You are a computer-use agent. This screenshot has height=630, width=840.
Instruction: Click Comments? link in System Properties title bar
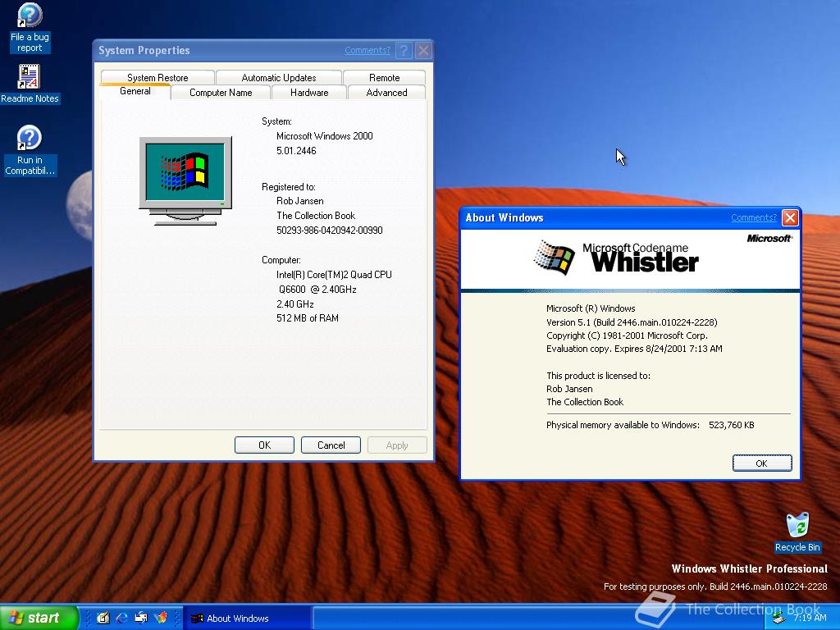tap(367, 50)
